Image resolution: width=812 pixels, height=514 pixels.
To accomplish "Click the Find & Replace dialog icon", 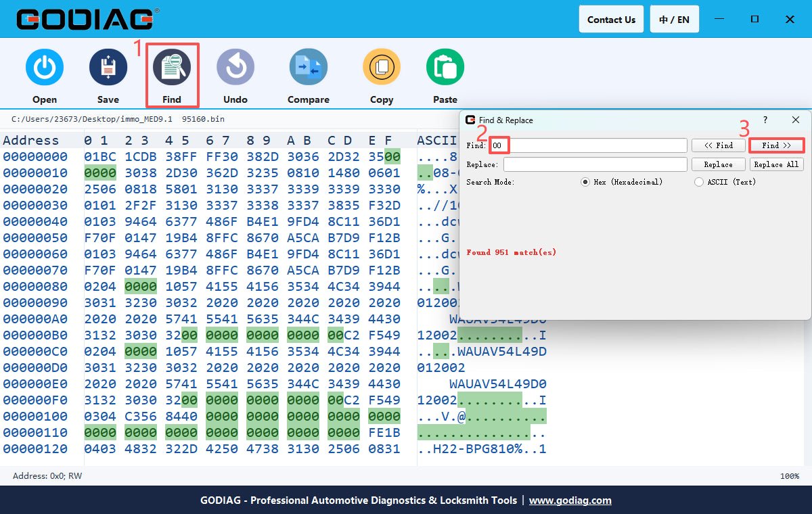I will coord(470,120).
